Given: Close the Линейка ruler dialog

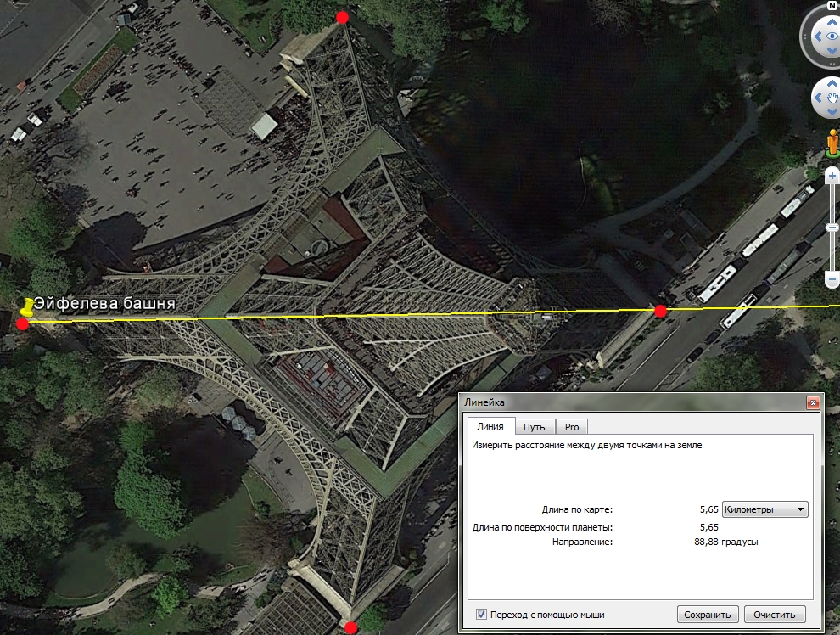Looking at the screenshot, I should click(x=813, y=402).
